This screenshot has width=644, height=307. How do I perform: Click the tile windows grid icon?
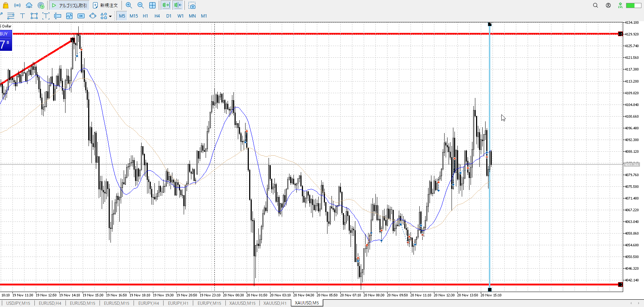[152, 5]
